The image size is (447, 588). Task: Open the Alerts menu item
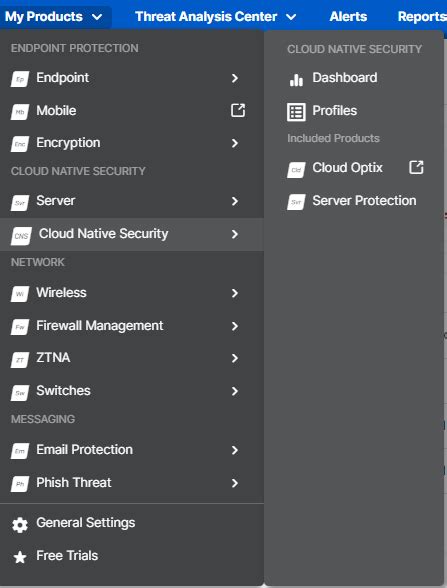(x=348, y=16)
